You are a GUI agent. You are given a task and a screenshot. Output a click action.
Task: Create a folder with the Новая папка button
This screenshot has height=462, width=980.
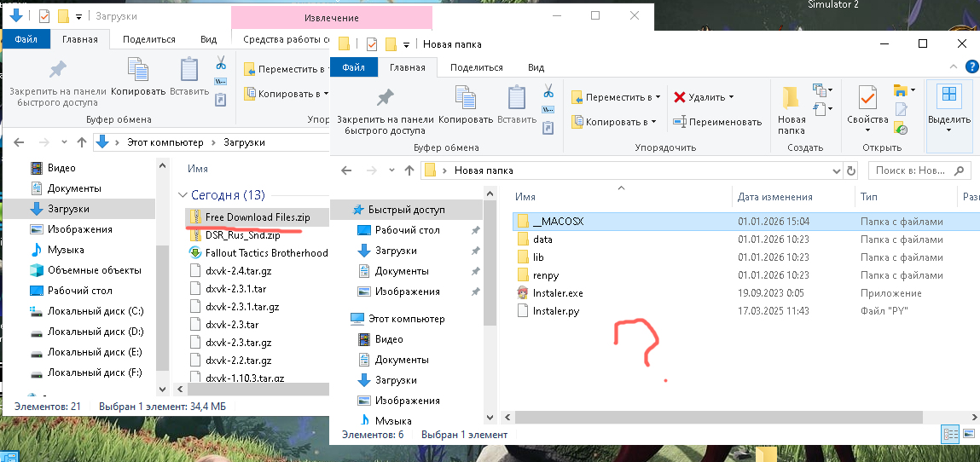(x=791, y=107)
